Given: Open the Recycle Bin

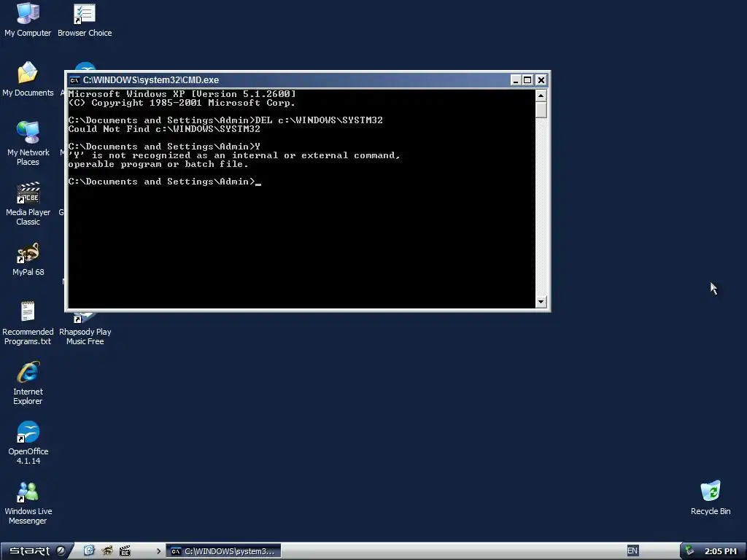Looking at the screenshot, I should pyautogui.click(x=711, y=498).
